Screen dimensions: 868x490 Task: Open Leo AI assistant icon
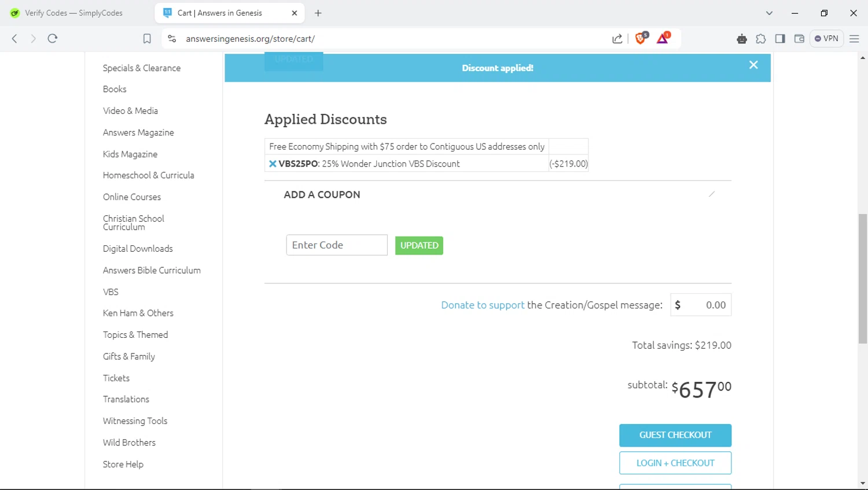click(742, 39)
